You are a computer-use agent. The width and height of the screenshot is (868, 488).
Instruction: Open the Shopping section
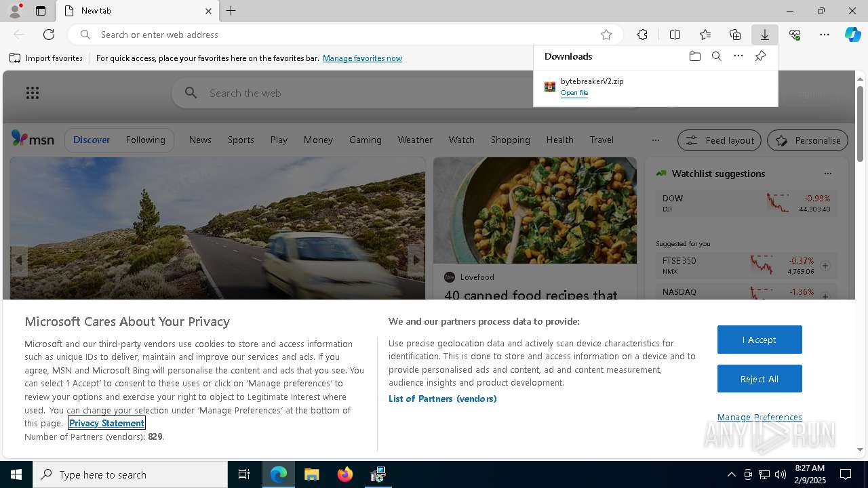510,140
